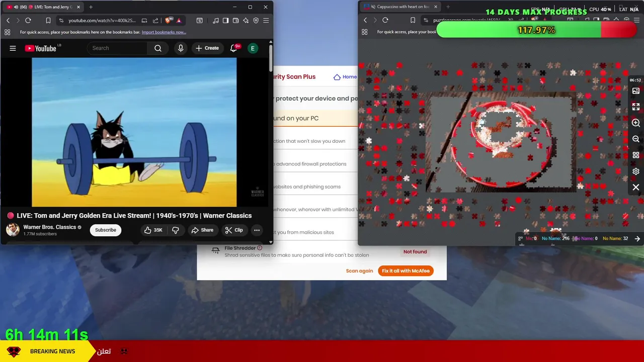Go to the YouTube home logo
This screenshot has height=362, width=644.
[41, 48]
